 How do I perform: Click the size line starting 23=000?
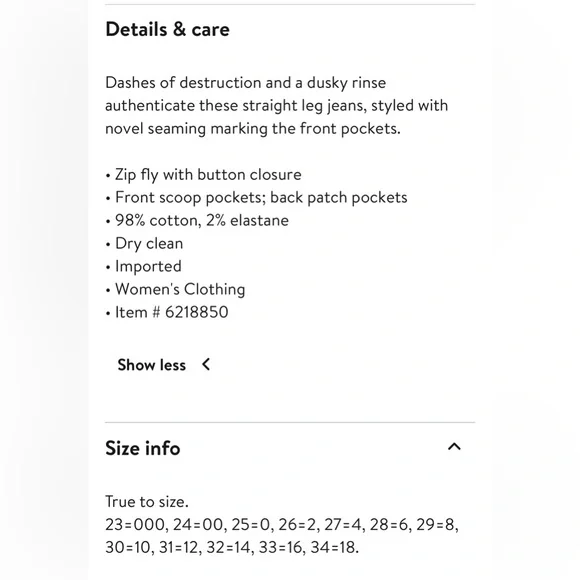[282, 525]
